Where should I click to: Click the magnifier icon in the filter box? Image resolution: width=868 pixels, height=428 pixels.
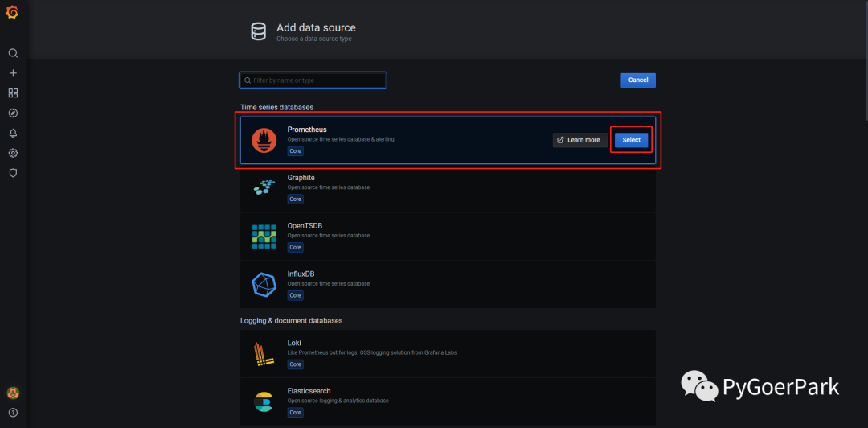pyautogui.click(x=248, y=80)
